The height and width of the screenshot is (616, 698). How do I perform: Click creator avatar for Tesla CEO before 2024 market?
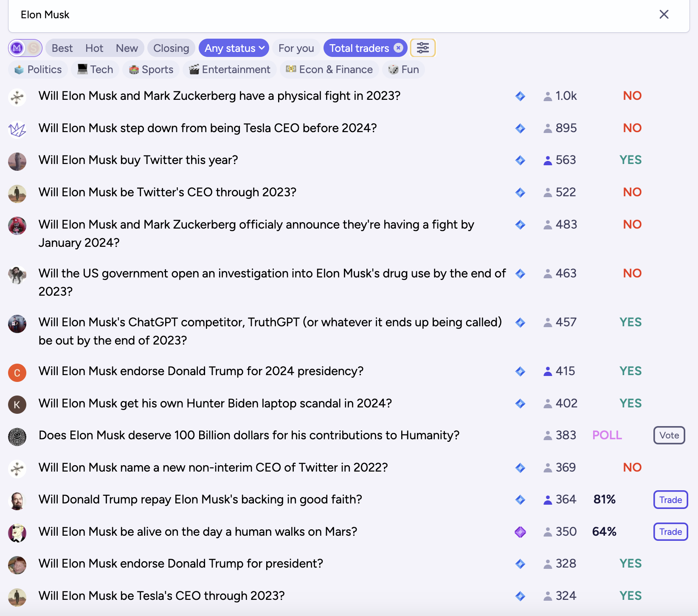coord(17,130)
